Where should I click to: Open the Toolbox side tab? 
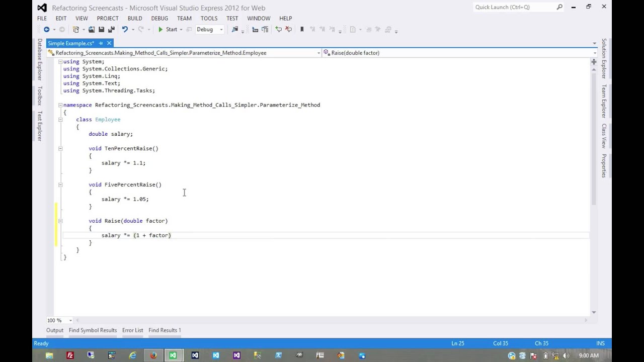pos(40,96)
